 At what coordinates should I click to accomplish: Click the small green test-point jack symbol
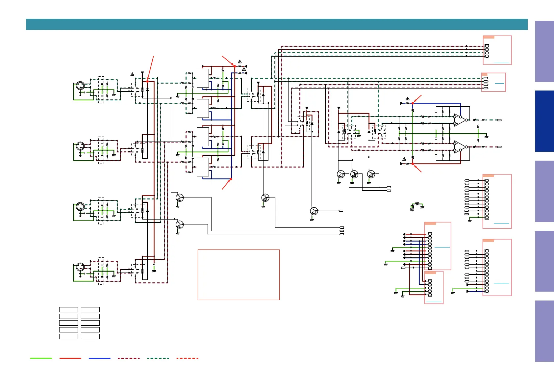point(412,208)
